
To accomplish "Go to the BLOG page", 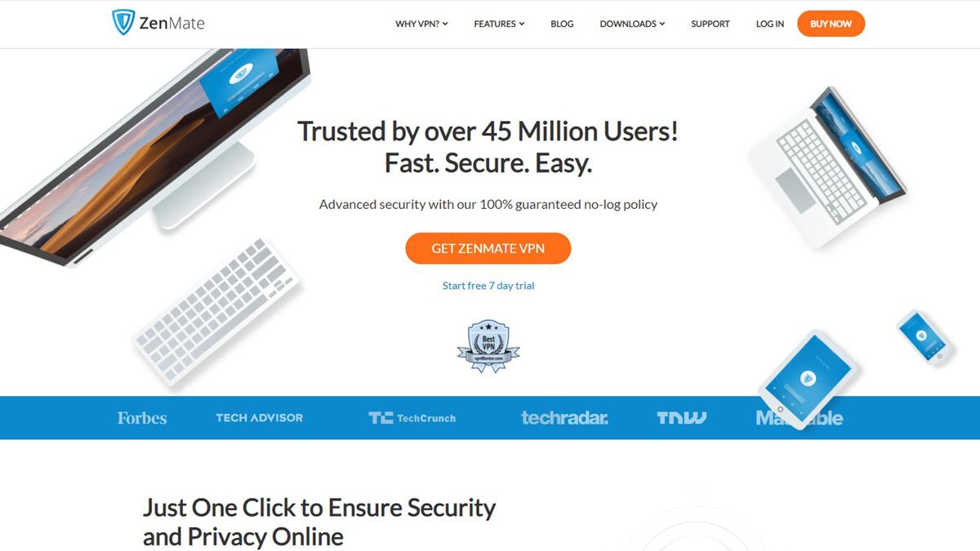I will pyautogui.click(x=562, y=24).
